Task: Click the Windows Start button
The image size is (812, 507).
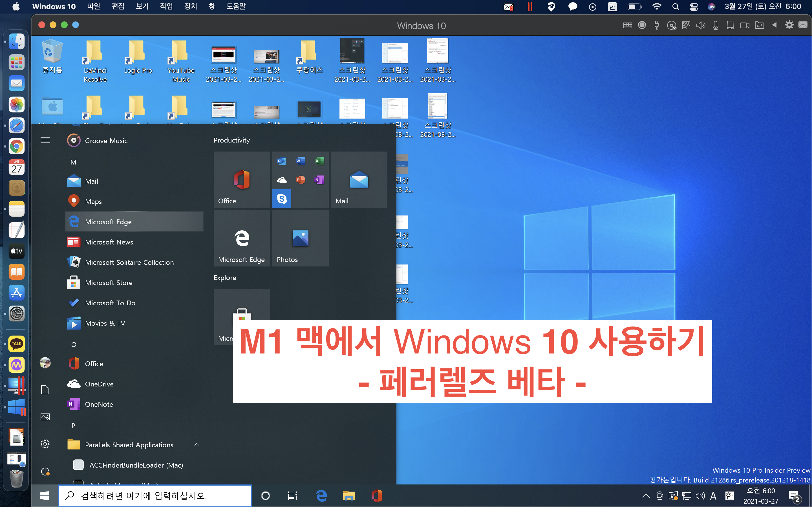Action: click(x=45, y=496)
